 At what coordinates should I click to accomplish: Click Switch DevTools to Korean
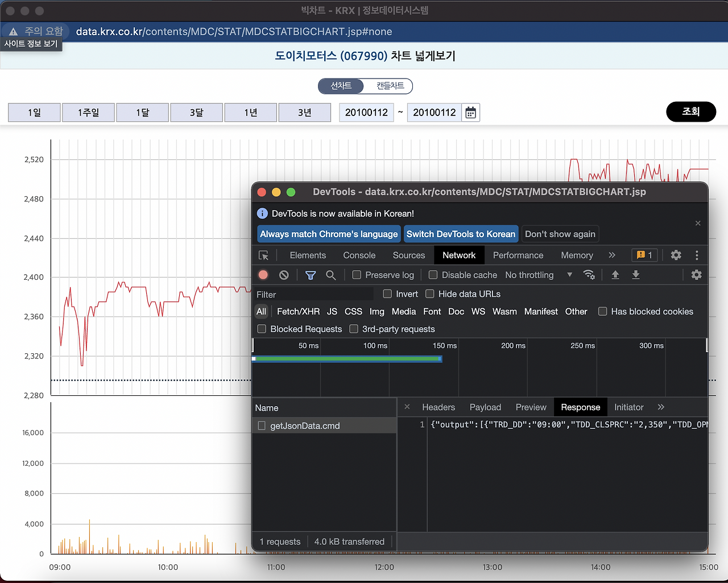pos(461,234)
